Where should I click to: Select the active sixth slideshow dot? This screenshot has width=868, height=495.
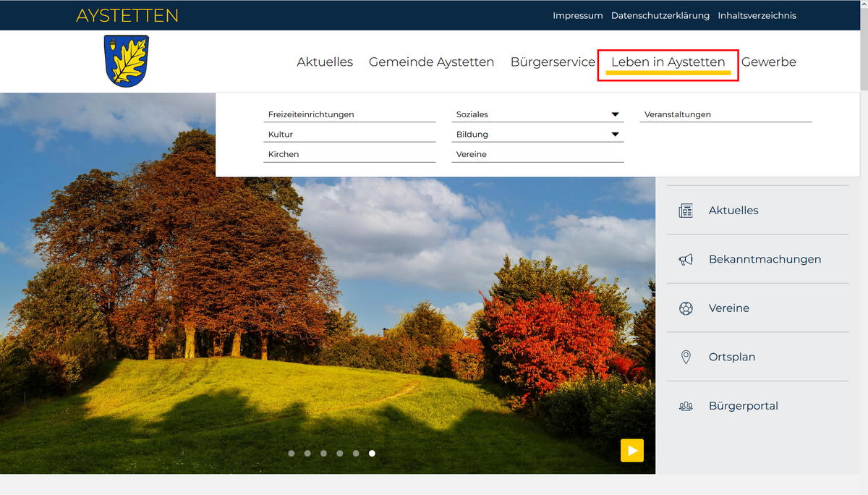coord(372,454)
